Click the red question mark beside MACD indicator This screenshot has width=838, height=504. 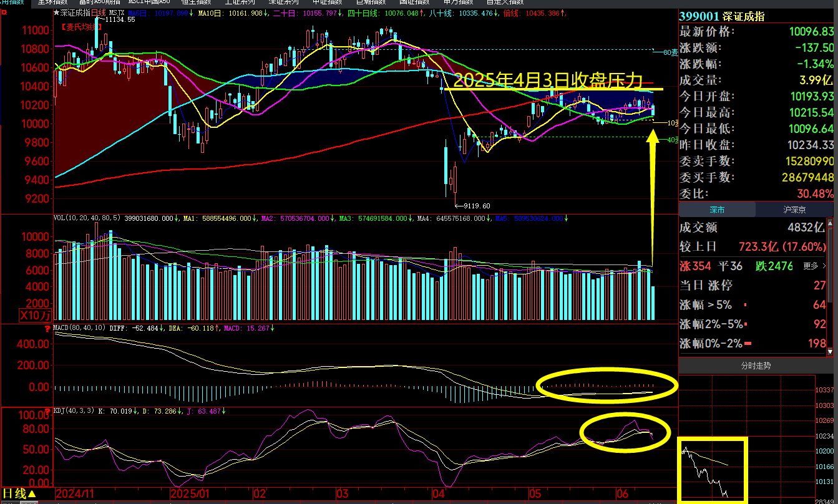click(x=47, y=327)
